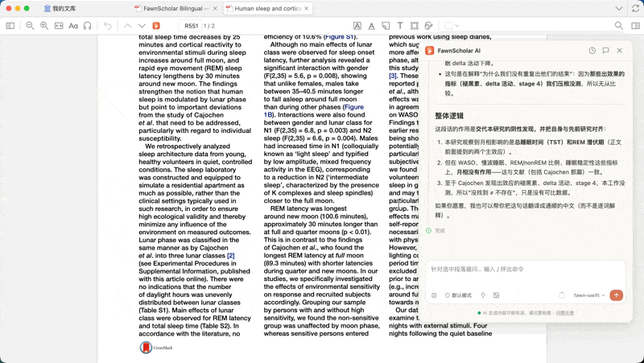Click 问题反馈 feedback link
Image resolution: width=644 pixels, height=363 pixels.
click(x=565, y=313)
